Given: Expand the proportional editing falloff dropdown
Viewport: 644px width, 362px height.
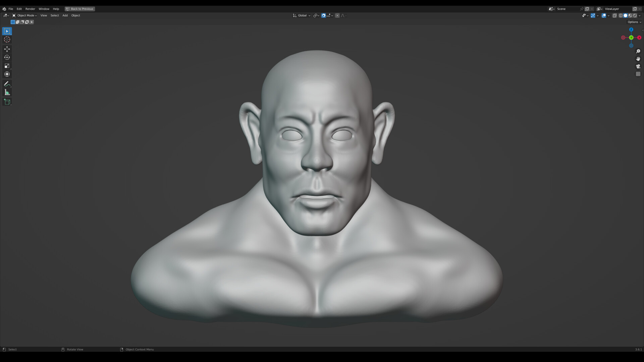Looking at the screenshot, I should click(x=345, y=15).
